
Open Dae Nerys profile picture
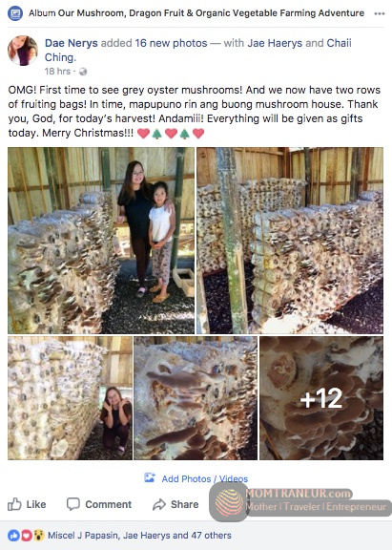click(x=23, y=51)
